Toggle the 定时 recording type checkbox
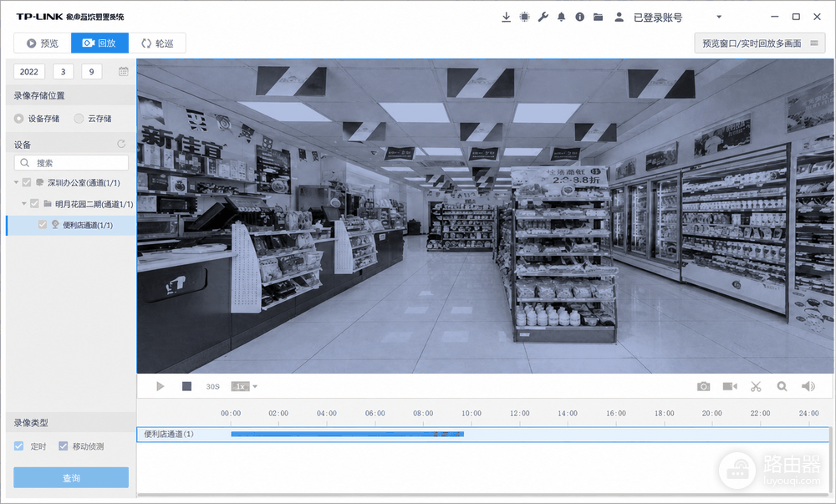The width and height of the screenshot is (836, 504). [18, 446]
